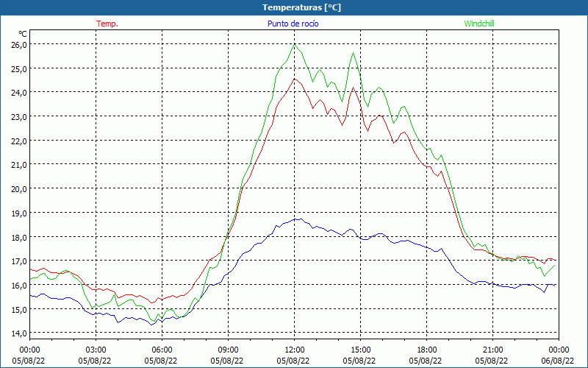588x368 pixels.
Task: Click the green Windchill peak at 12:00
Action: coord(295,45)
